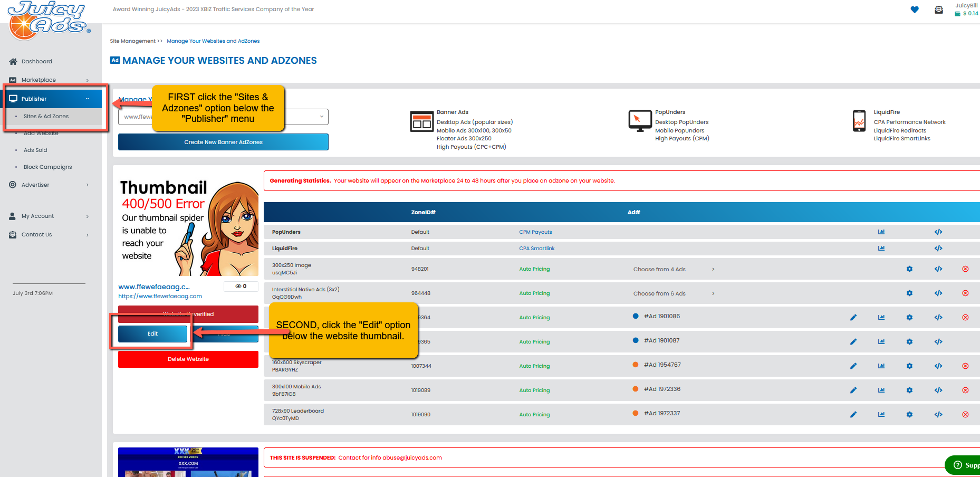Expand Choose from 4 Ads selector
Image resolution: width=980 pixels, height=477 pixels.
point(674,270)
